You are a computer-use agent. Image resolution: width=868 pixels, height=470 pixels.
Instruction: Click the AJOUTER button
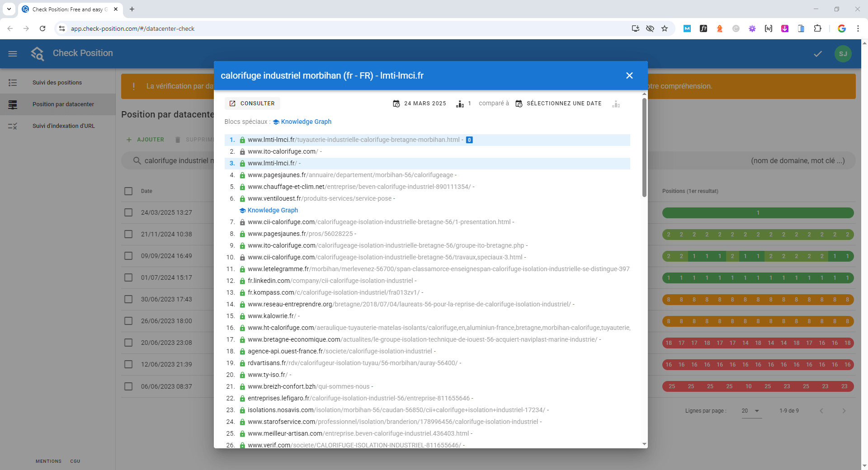[x=145, y=140]
